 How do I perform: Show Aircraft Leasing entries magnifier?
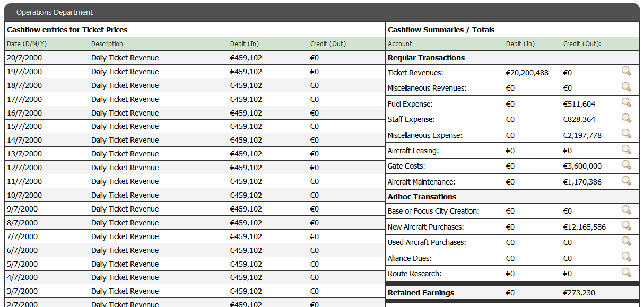tap(626, 149)
